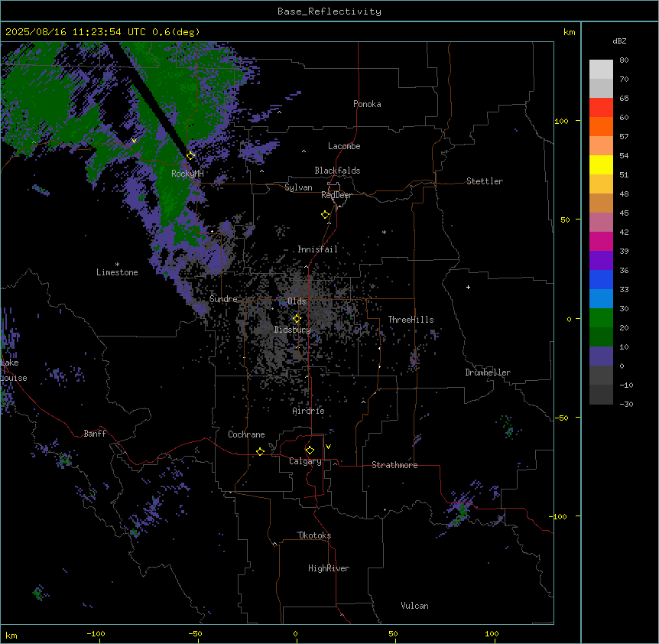Pick the slate purple swatch between 10 and 0
659x644 pixels.
click(601, 356)
